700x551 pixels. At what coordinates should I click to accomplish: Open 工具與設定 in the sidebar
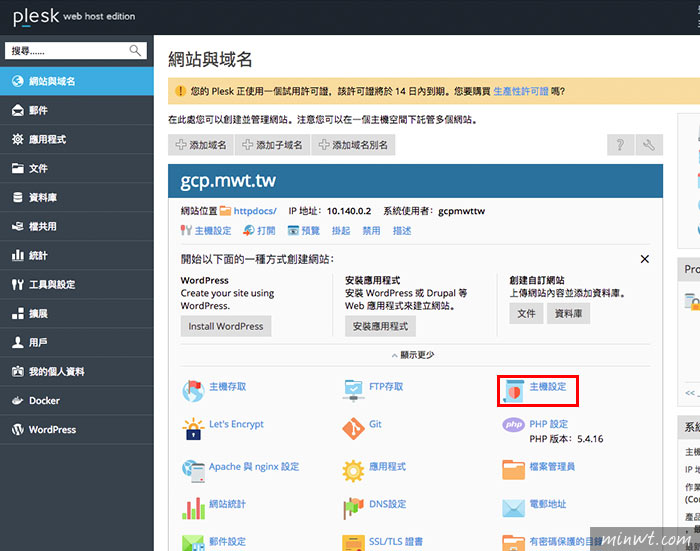coord(77,284)
